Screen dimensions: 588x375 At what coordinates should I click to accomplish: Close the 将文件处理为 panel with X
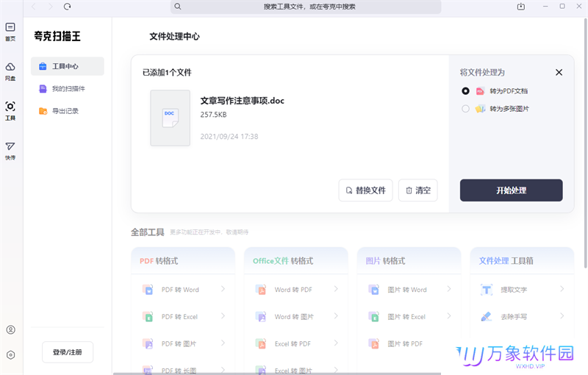point(559,72)
